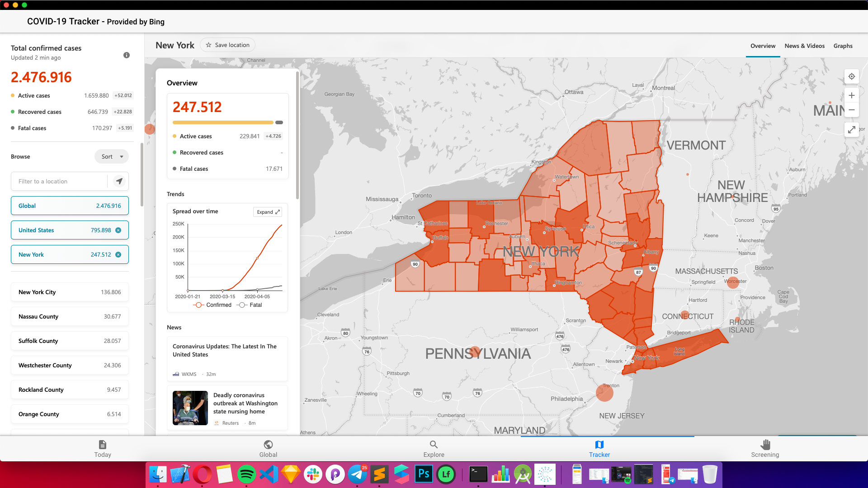Open Visual Studio Code from the Dock
868x488 pixels.
point(269,474)
